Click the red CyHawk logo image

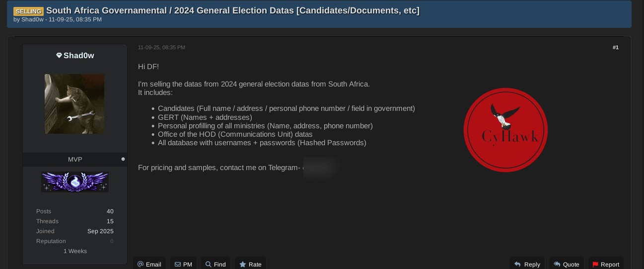tap(505, 130)
